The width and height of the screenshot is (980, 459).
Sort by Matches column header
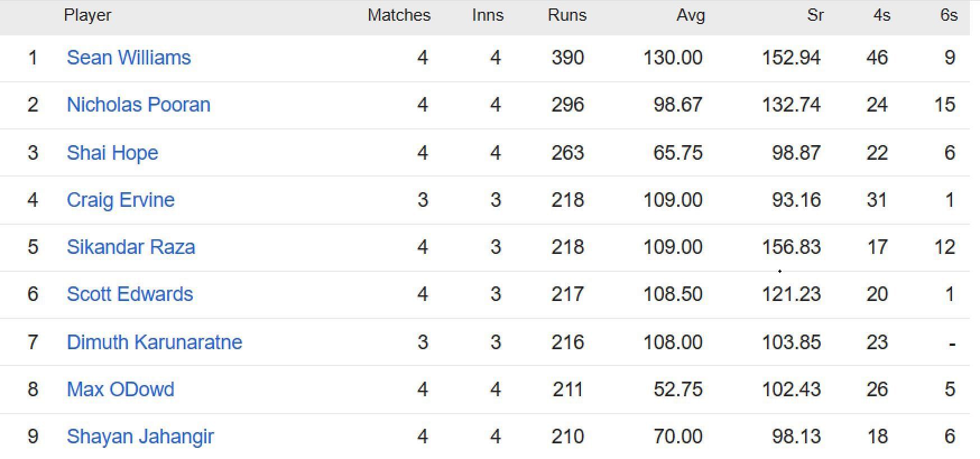[x=399, y=15]
